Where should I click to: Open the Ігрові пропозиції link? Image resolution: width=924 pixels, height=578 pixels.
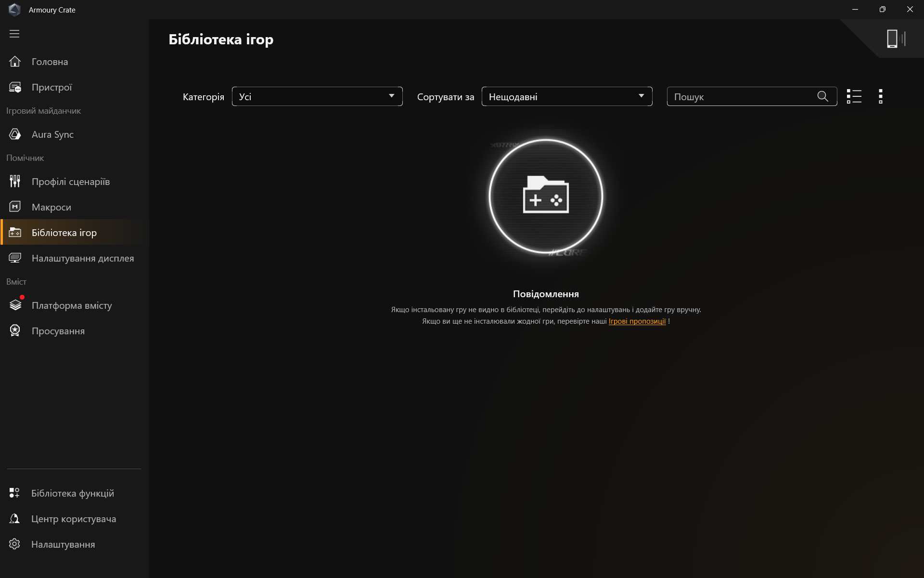[x=637, y=321]
